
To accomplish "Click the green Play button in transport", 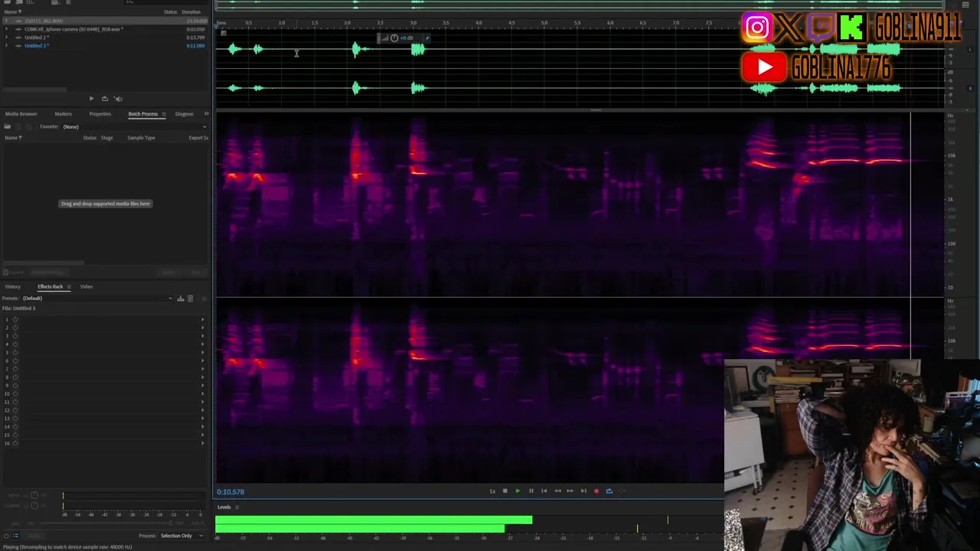I will click(x=518, y=491).
